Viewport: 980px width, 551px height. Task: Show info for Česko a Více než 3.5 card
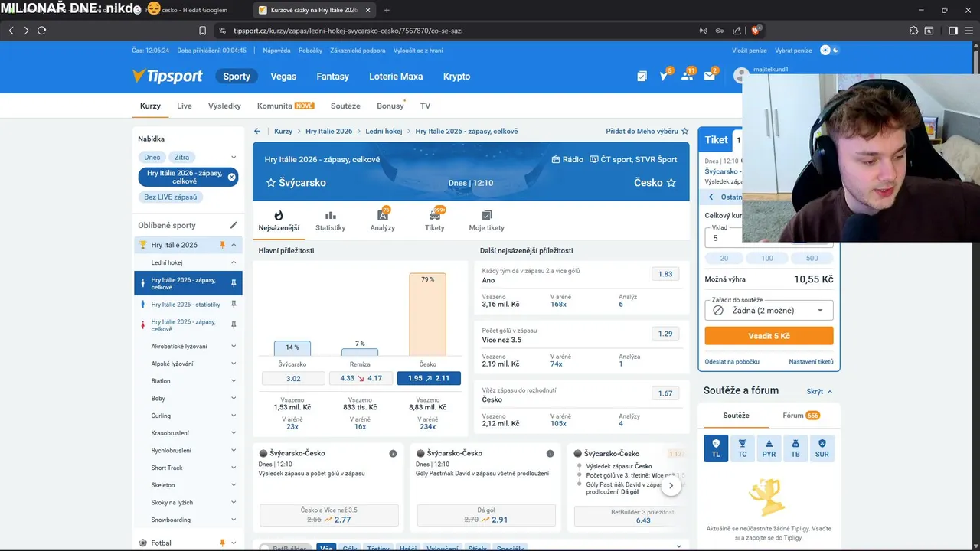tap(393, 453)
